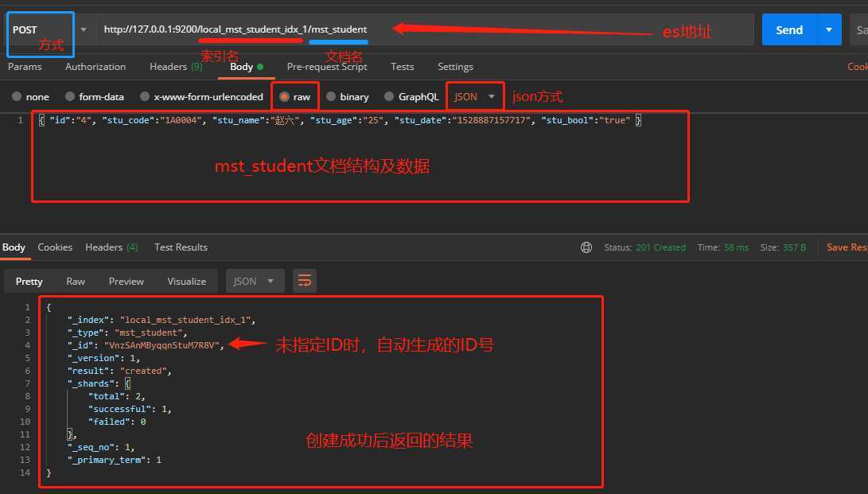Screen dimensions: 868x494
Task: Select the raw radio button
Action: coord(286,96)
